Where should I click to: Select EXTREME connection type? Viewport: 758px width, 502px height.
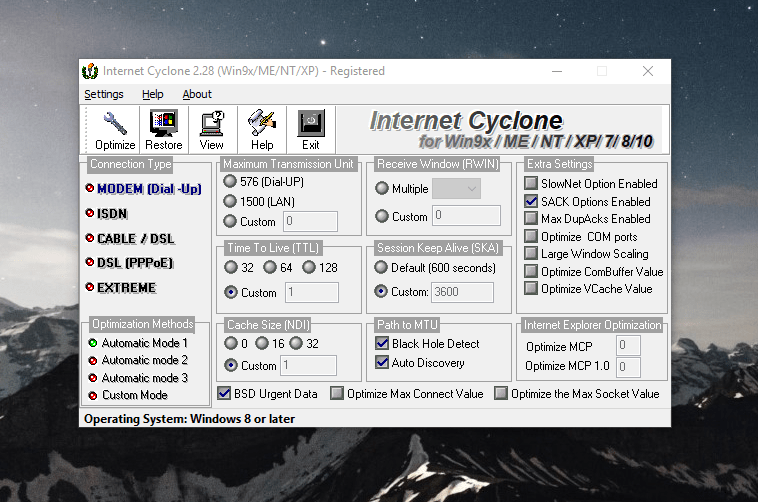[x=120, y=287]
